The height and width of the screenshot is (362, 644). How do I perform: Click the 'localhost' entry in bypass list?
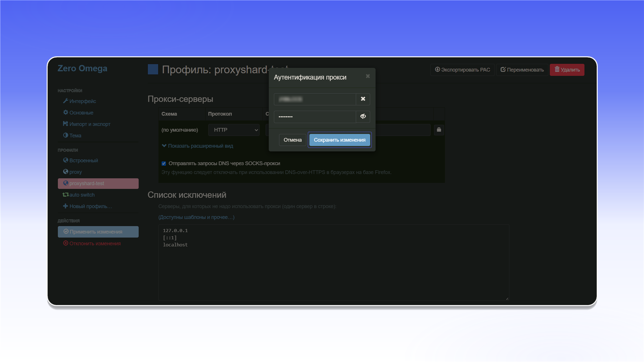coord(175,245)
